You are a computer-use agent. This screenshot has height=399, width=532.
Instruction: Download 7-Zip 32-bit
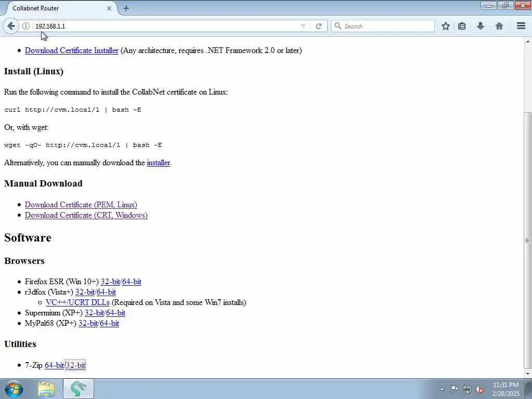76,365
